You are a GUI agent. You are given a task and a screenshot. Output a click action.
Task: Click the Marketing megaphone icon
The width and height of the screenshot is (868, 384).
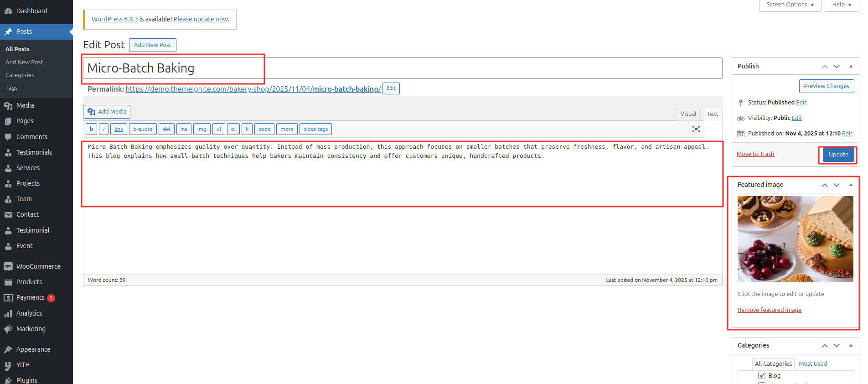click(8, 329)
